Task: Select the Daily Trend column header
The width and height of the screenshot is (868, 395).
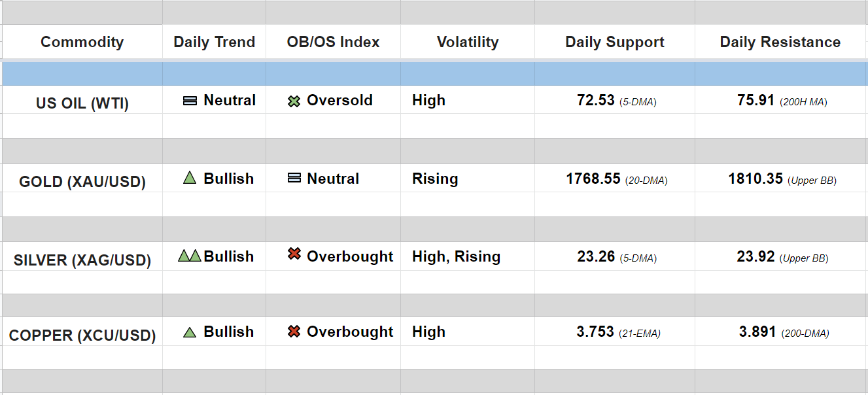Action: pyautogui.click(x=214, y=43)
